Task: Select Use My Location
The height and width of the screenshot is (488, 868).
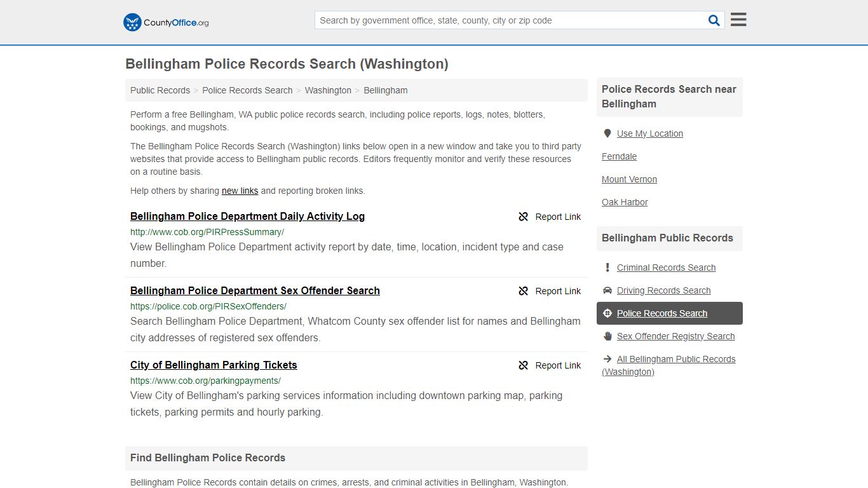Action: coord(650,133)
